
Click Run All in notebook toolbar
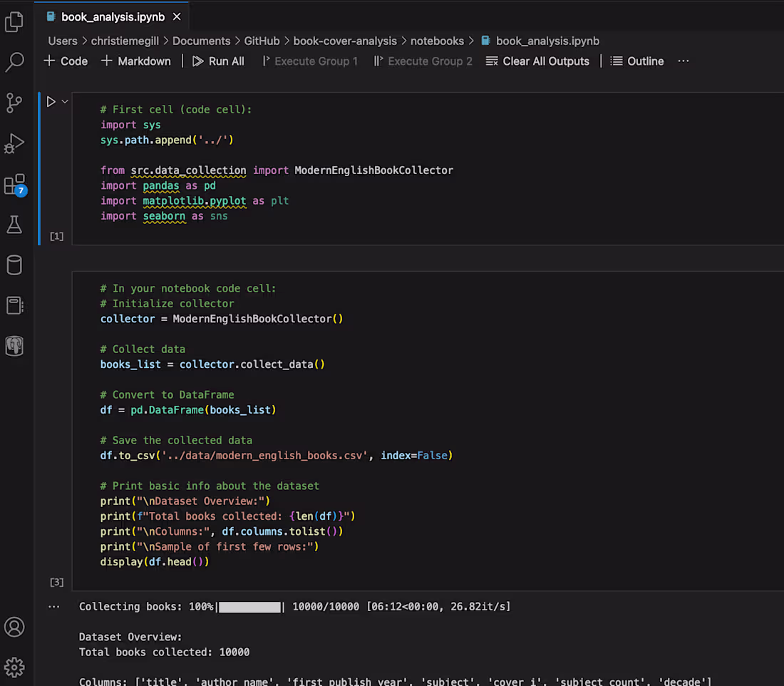pyautogui.click(x=219, y=61)
